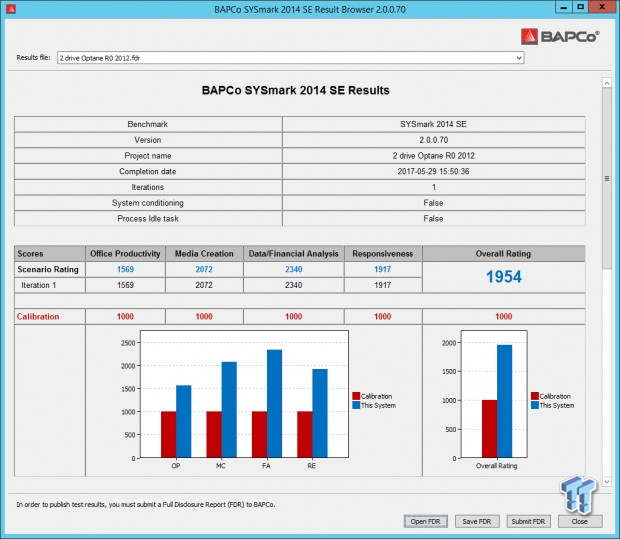Minimize the Result Browser window
The image size is (620, 539).
tap(564, 7)
